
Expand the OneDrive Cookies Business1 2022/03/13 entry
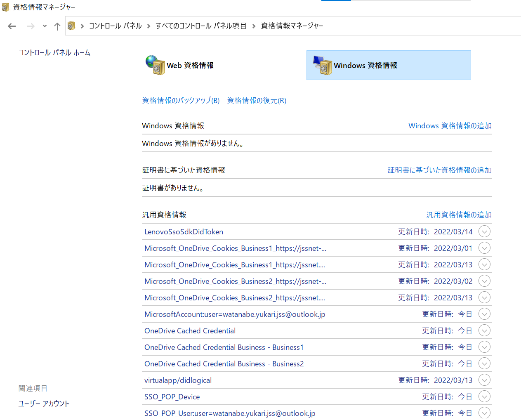coord(484,264)
